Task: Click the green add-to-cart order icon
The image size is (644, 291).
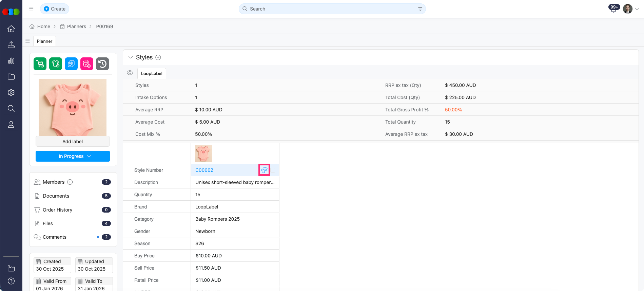Action: tap(40, 64)
